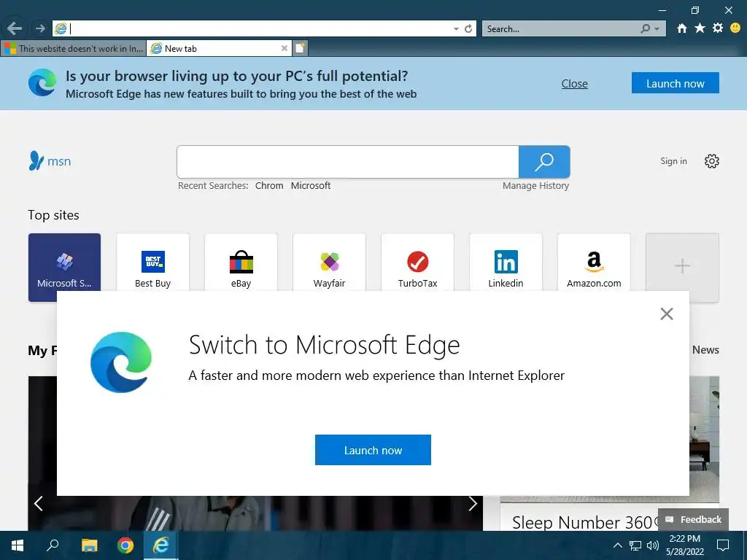Open the IE Tools gear icon
This screenshot has height=560, width=747.
(718, 28)
